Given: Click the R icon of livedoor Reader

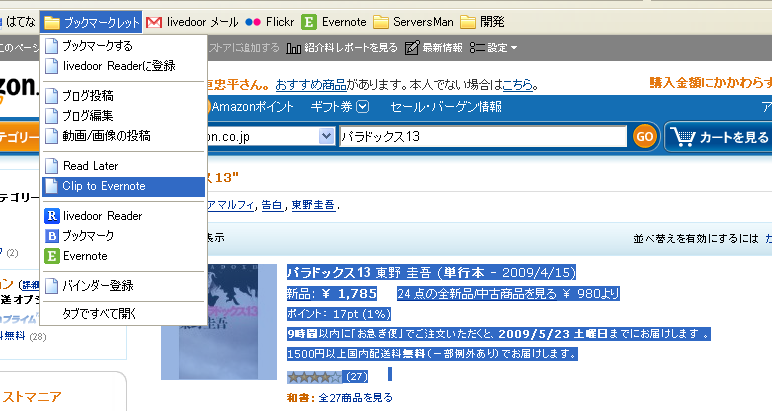Looking at the screenshot, I should (52, 216).
